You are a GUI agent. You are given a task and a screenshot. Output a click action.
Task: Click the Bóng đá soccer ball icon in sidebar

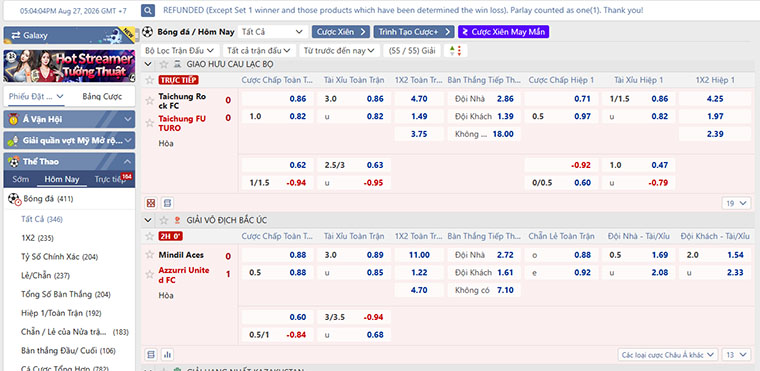click(x=14, y=198)
